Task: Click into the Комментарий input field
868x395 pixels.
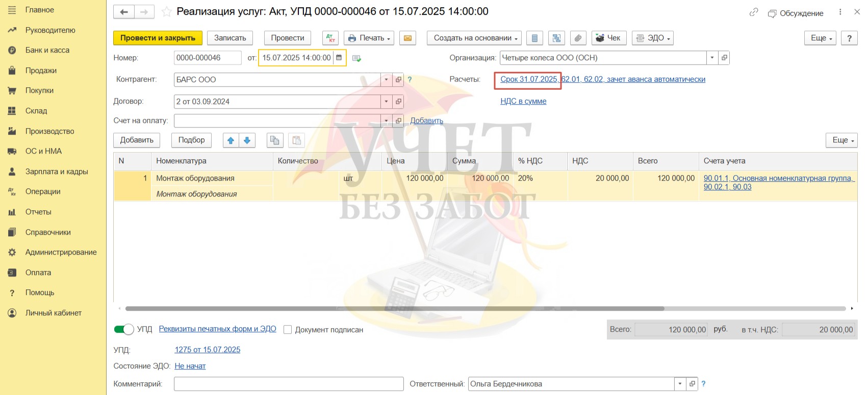Action: (288, 384)
